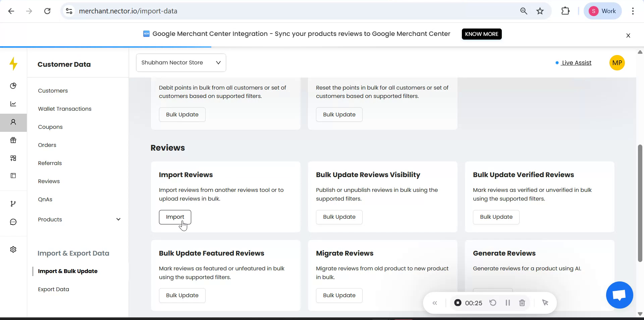Screen dimensions: 644x320
Task: Delete the recording with trash icon
Action: 522,303
